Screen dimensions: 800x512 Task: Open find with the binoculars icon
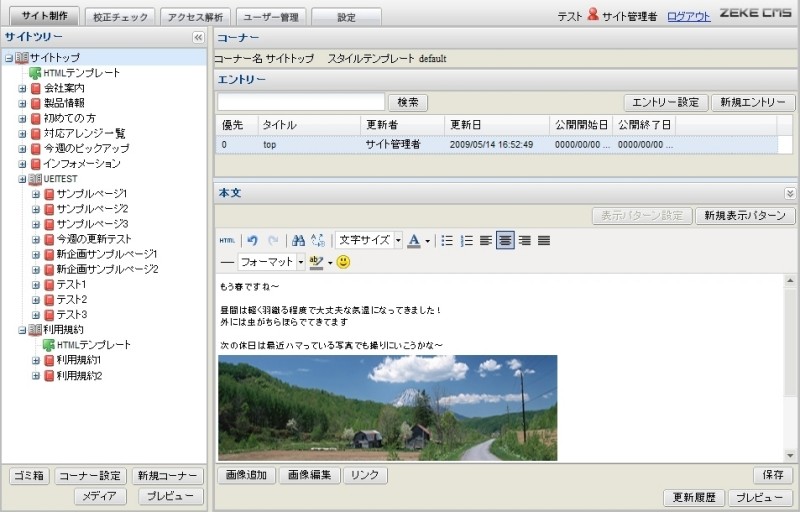coord(297,241)
